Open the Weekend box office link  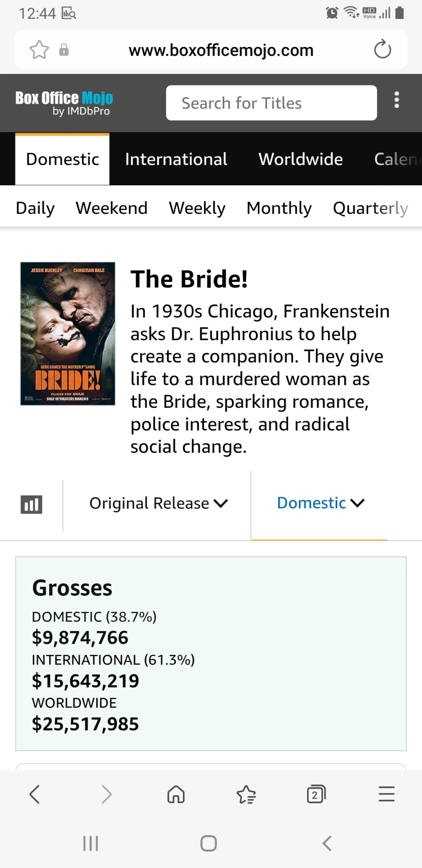pos(112,208)
